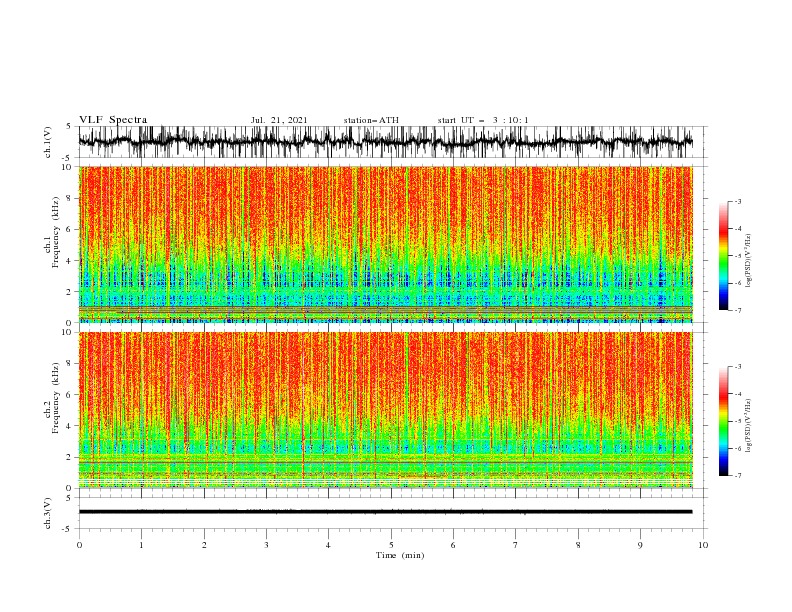Click the time axis tick label "4"
Screen dimensions: 792x612
pos(328,545)
